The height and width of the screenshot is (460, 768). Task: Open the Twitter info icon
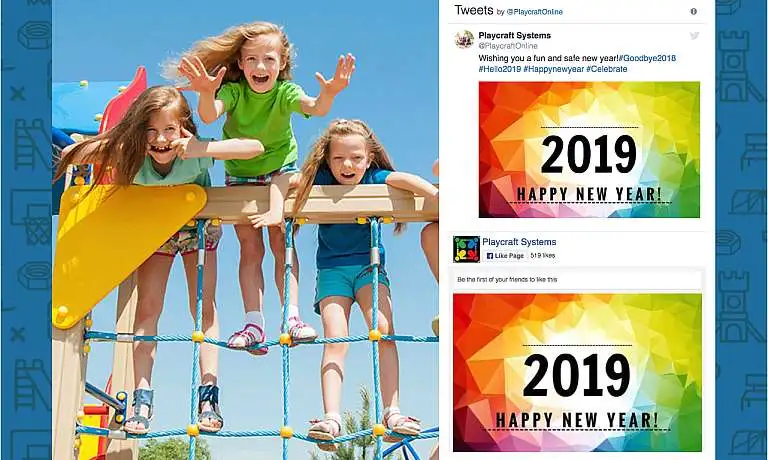point(694,12)
